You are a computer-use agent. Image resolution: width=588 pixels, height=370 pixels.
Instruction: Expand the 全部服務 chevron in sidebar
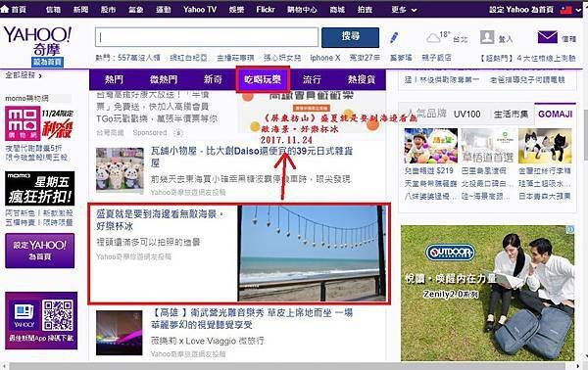point(40,76)
